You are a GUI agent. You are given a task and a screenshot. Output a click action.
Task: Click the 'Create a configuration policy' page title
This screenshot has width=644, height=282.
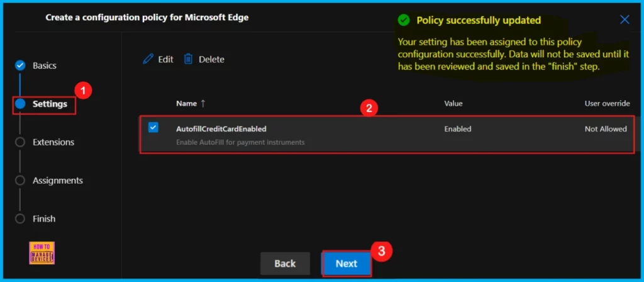(x=147, y=17)
